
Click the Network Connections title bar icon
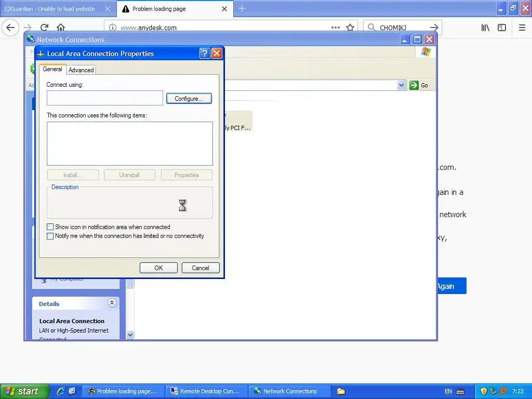(x=31, y=39)
